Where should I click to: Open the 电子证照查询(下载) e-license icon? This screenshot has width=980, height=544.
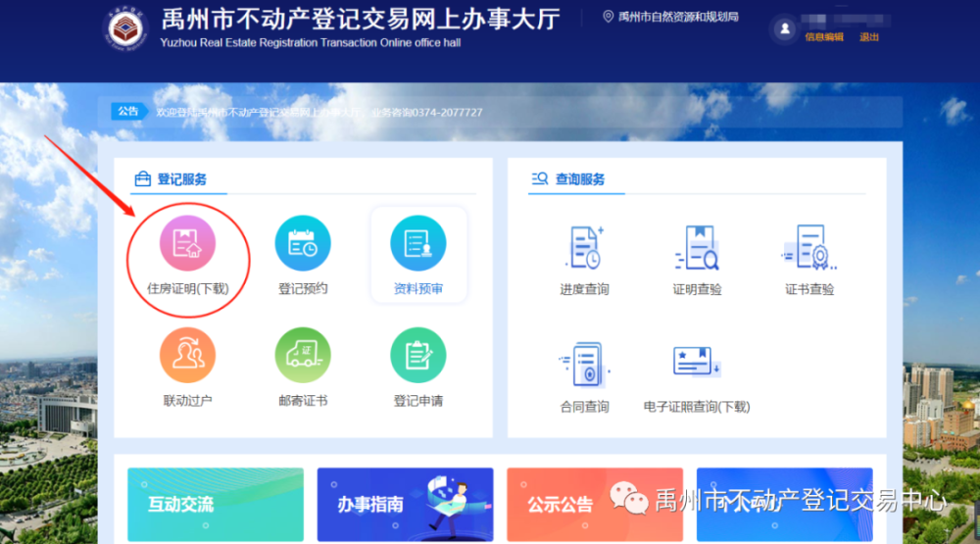[x=696, y=362]
